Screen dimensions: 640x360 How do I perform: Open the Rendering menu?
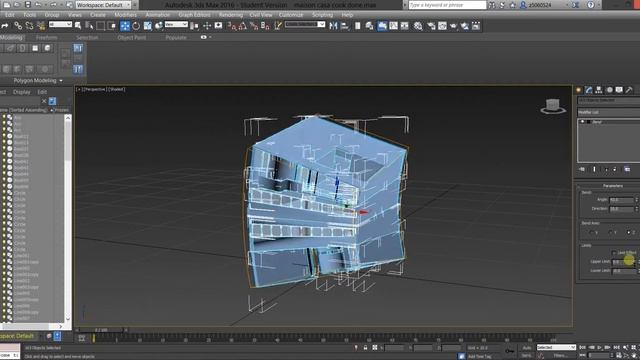click(231, 15)
